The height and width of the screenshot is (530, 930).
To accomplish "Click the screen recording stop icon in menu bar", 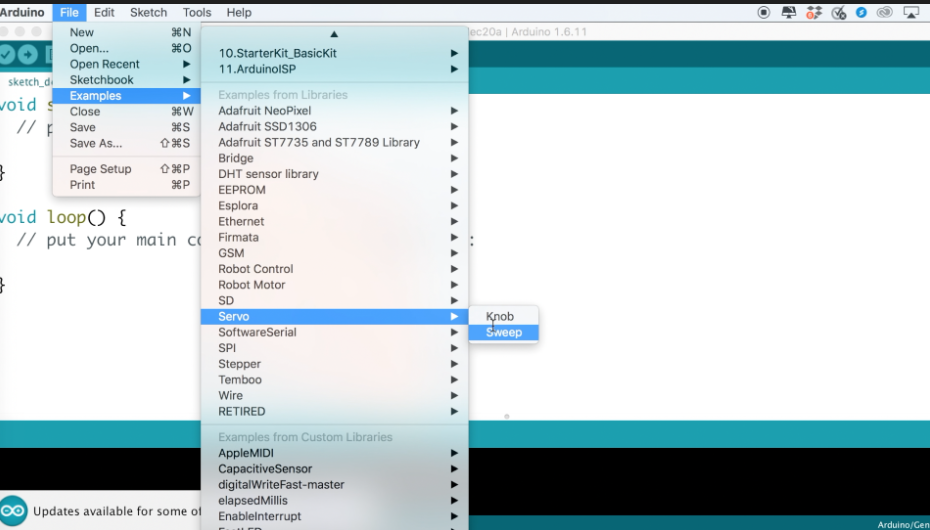I will [764, 12].
